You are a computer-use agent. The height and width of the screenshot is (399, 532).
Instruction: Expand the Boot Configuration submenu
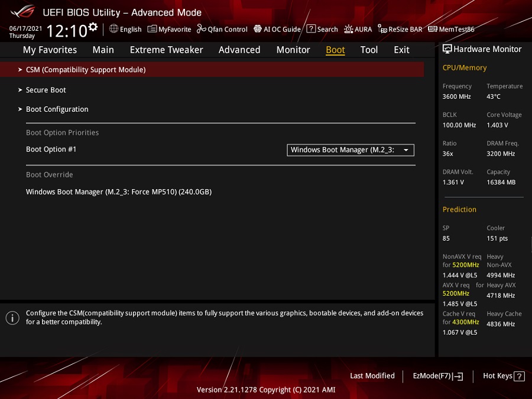[57, 109]
